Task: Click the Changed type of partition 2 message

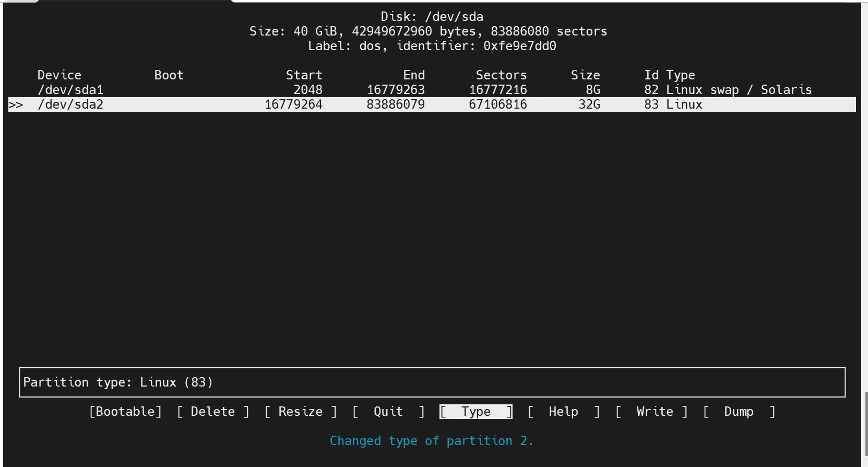Action: tap(431, 441)
